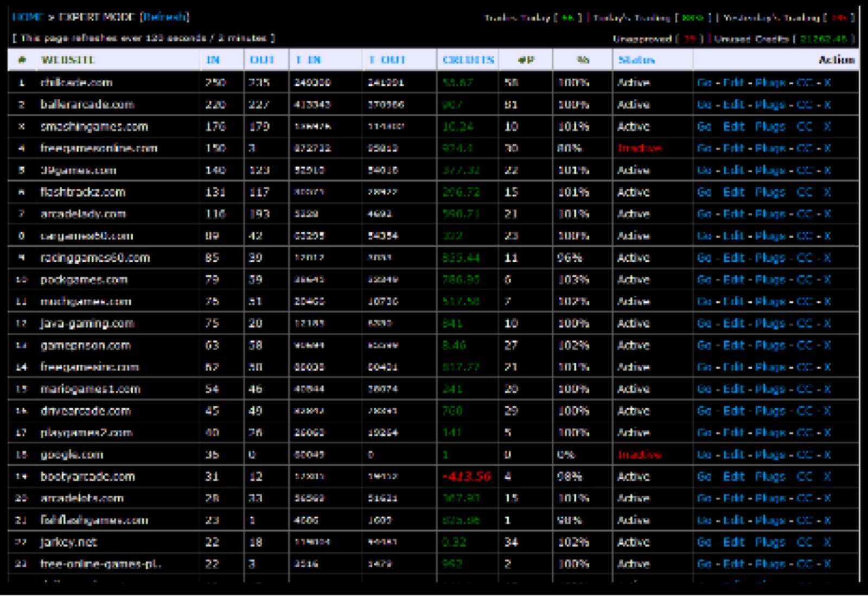This screenshot has height=597, width=868.
Task: Open the HOME breadcrumb link
Action: pyautogui.click(x=27, y=17)
